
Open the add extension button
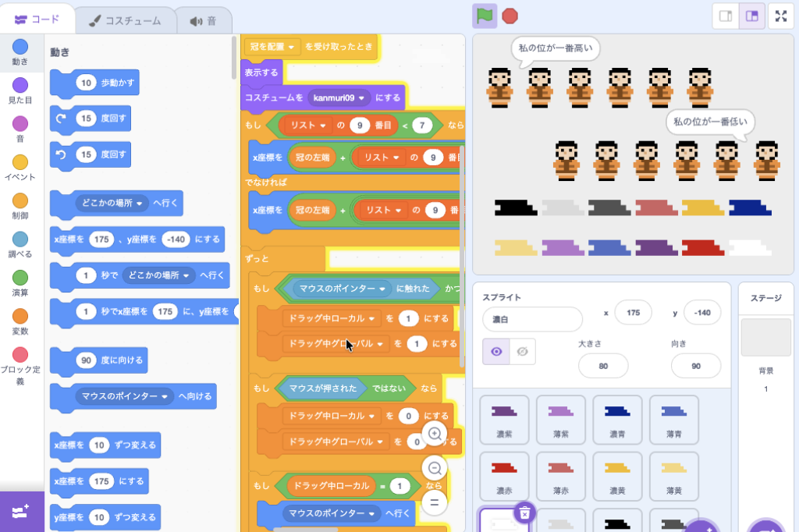tap(21, 512)
